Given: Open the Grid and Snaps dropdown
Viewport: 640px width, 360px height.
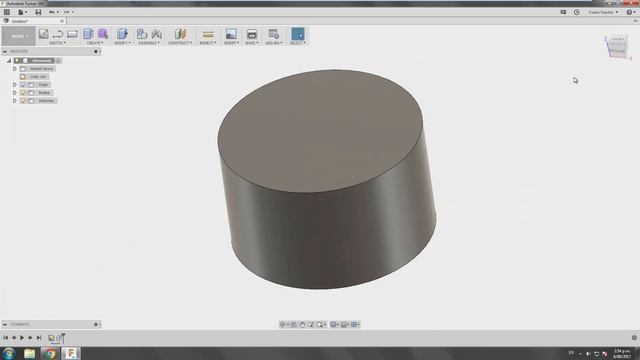Looking at the screenshot, I should pos(345,324).
